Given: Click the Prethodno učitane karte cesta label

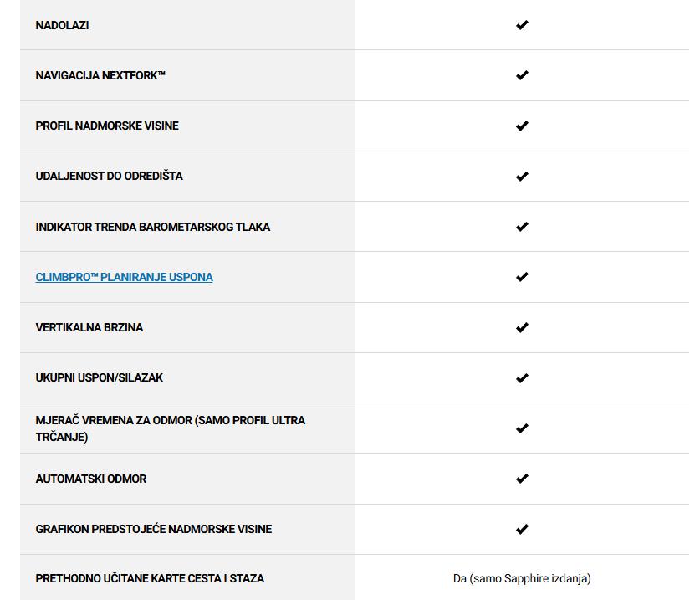Looking at the screenshot, I should 150,578.
